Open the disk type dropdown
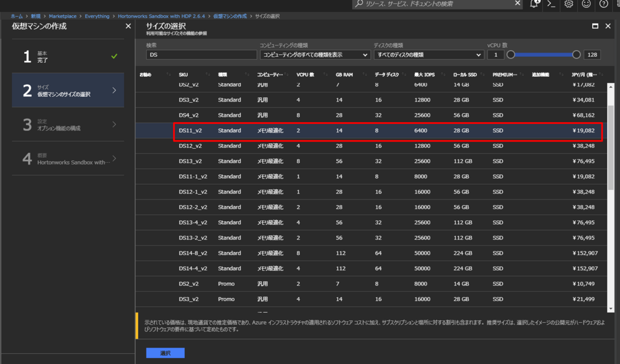Image resolution: width=620 pixels, height=364 pixels. click(429, 55)
